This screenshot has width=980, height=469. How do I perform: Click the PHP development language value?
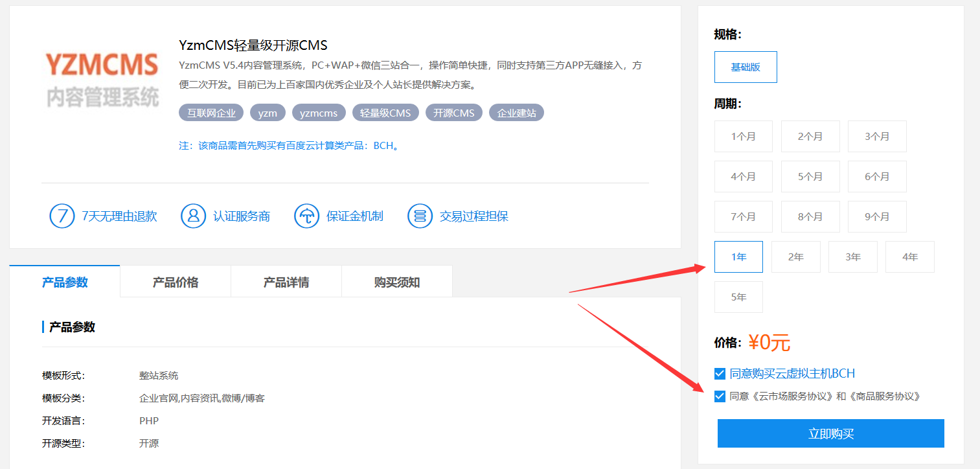[149, 421]
